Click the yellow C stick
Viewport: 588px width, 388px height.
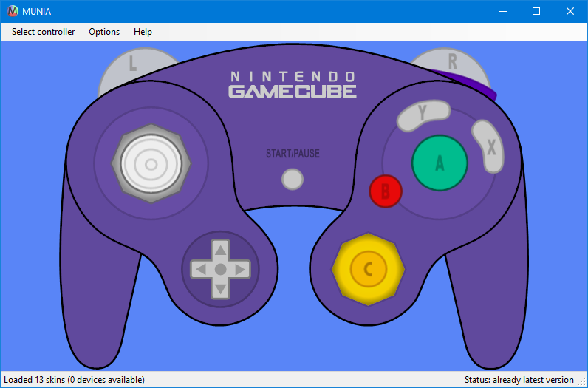click(369, 269)
